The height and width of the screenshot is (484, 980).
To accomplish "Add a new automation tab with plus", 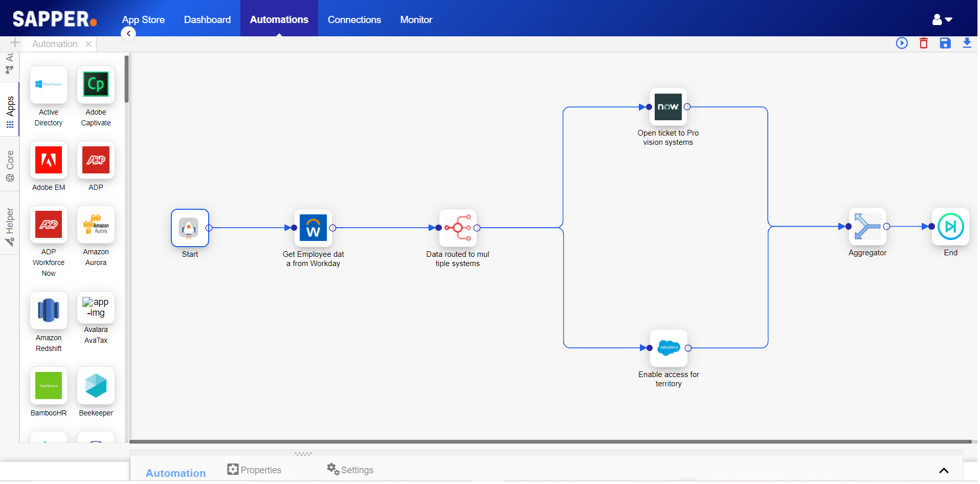I will coord(14,43).
